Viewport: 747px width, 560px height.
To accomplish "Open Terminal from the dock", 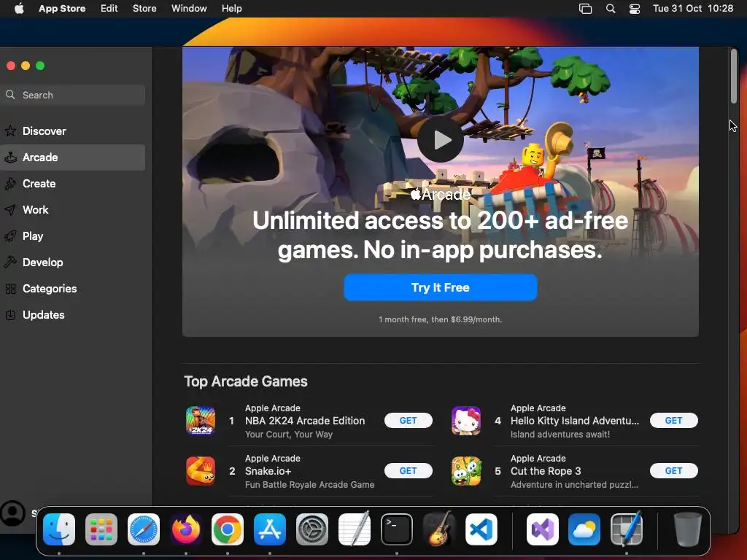I will click(397, 529).
